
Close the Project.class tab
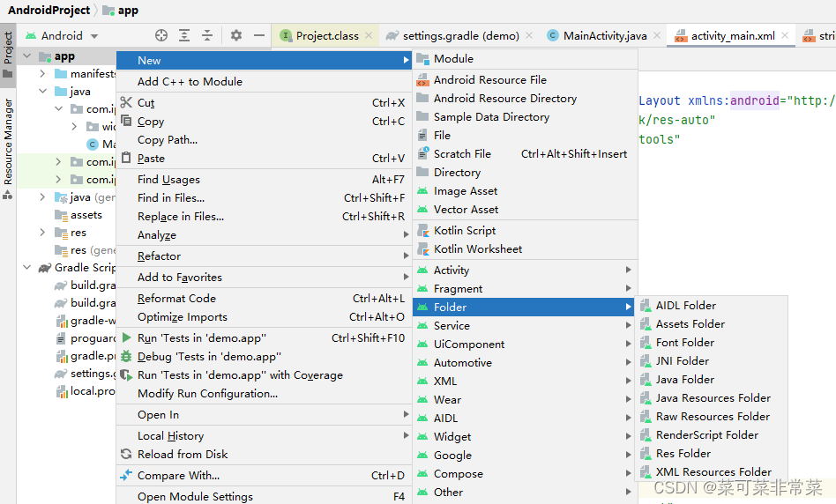coord(369,36)
